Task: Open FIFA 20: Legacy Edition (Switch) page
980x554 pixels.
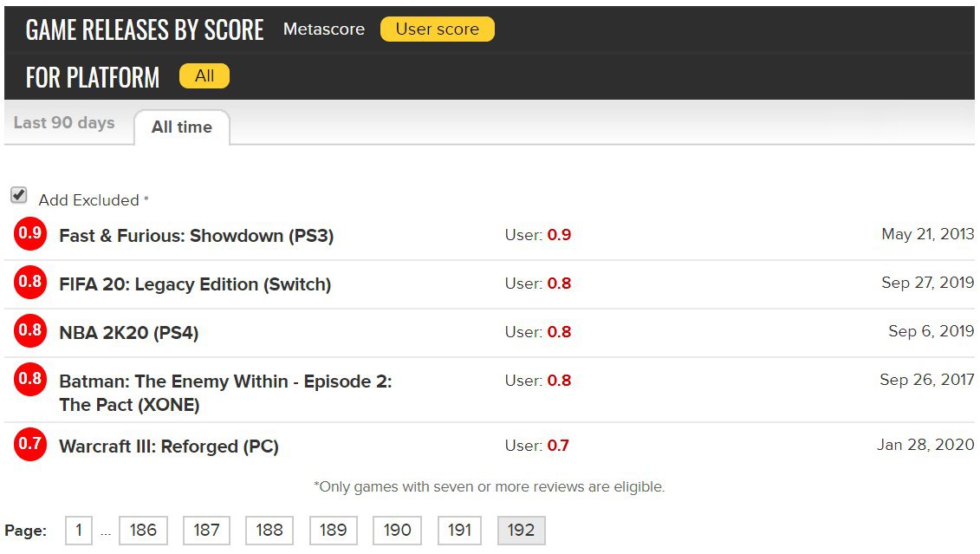Action: 195,284
